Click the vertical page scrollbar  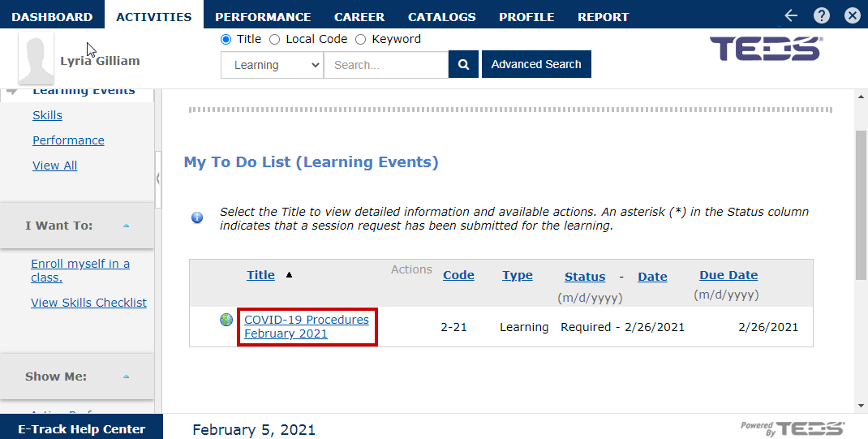(861, 203)
